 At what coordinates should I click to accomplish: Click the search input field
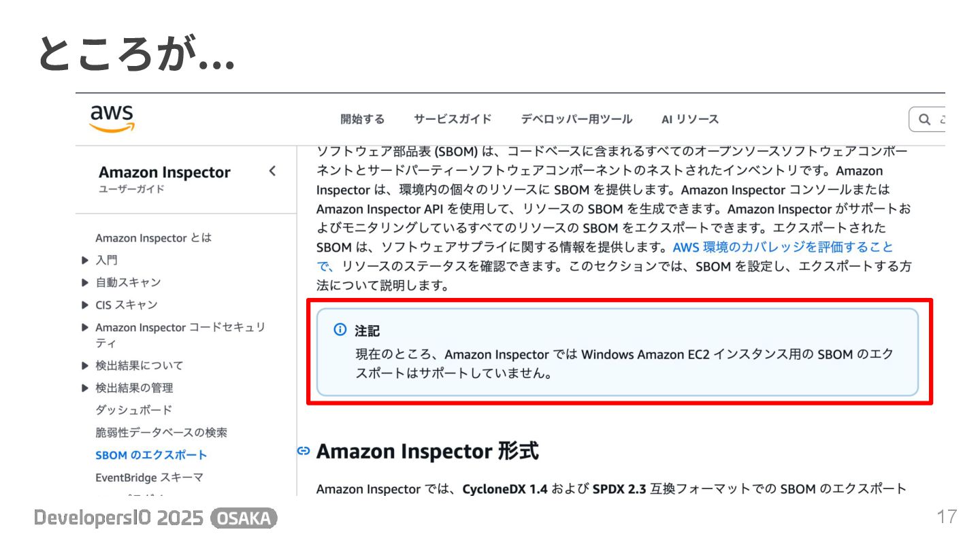[928, 120]
